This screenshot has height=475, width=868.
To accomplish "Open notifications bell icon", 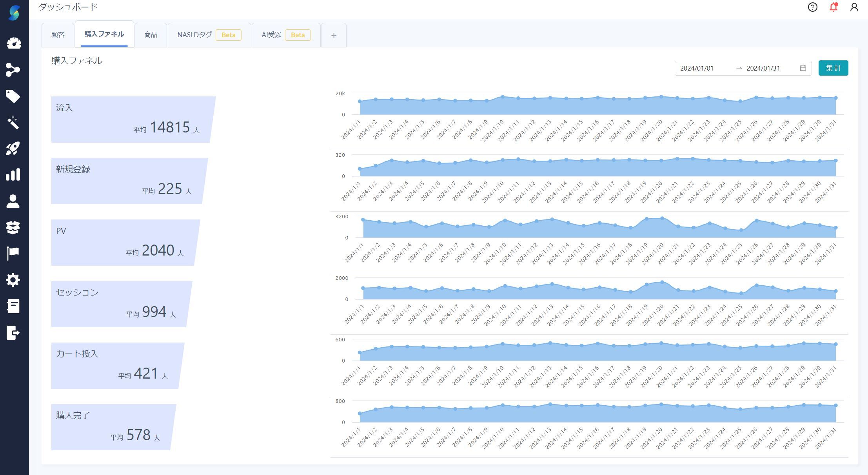I will [833, 7].
